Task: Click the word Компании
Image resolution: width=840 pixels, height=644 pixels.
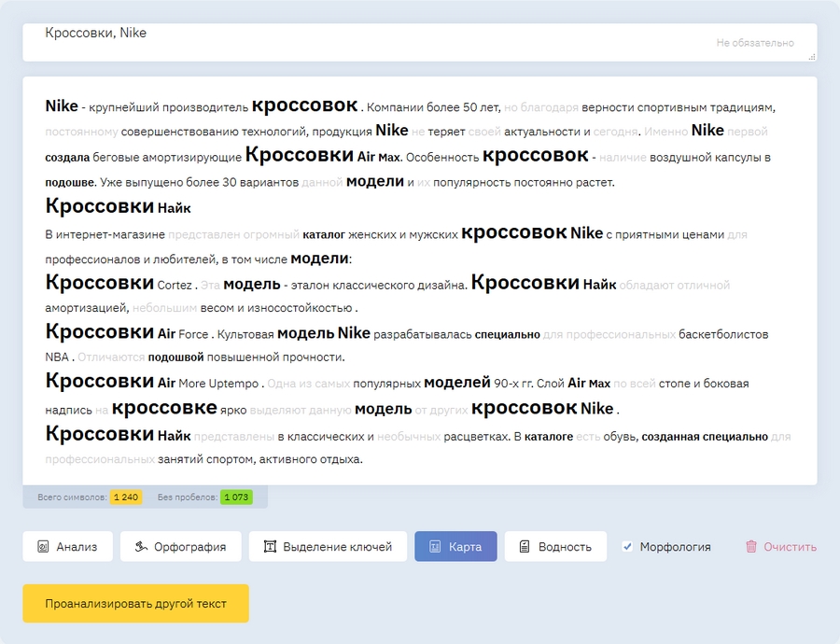Action: (395, 107)
